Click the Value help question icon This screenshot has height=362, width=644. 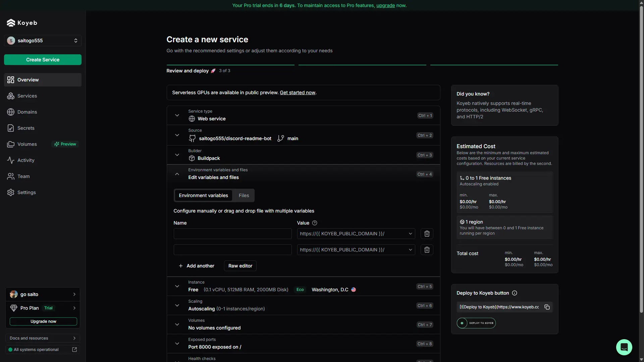point(315,223)
